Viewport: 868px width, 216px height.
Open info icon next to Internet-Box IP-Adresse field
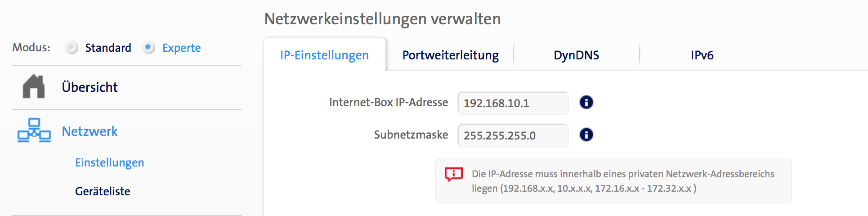pos(586,103)
